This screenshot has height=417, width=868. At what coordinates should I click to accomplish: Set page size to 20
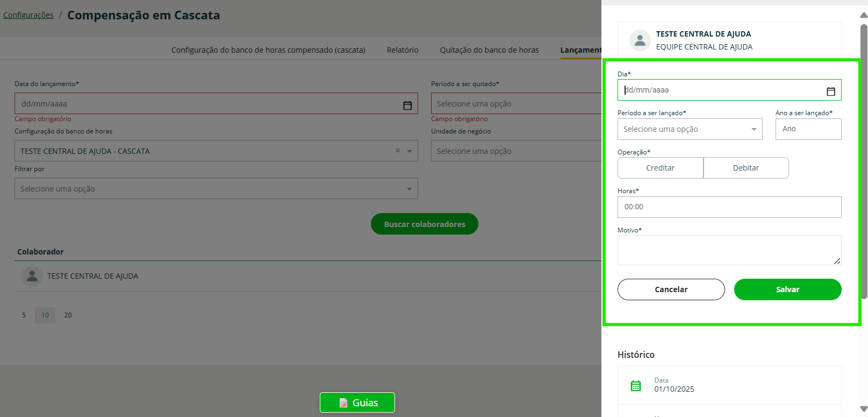pyautogui.click(x=68, y=315)
